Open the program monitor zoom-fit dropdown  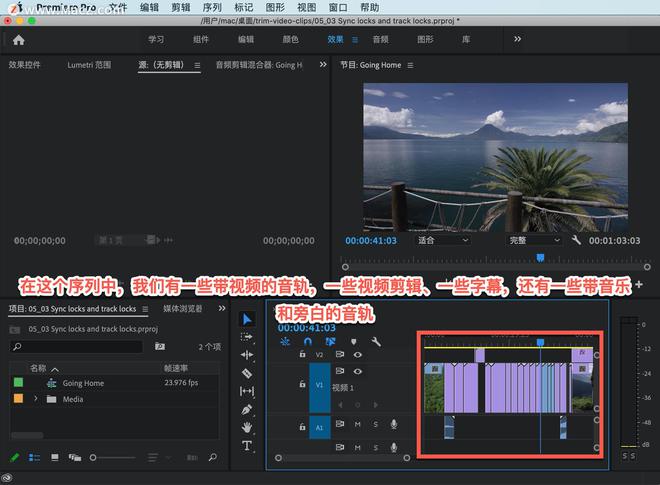coord(442,240)
